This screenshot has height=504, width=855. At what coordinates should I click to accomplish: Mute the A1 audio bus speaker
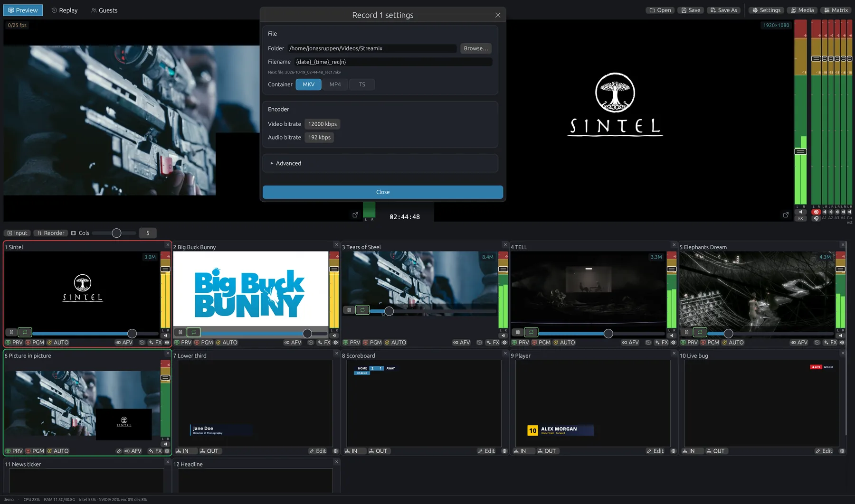point(824,212)
